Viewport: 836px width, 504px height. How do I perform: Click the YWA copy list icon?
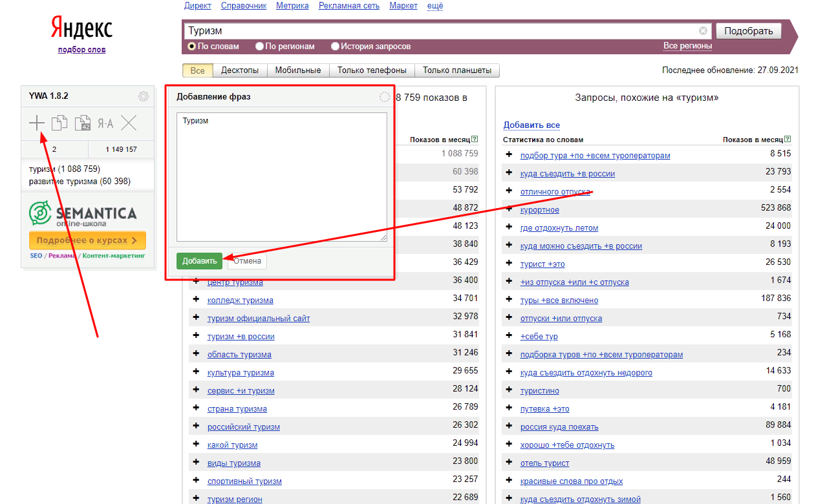coord(59,123)
